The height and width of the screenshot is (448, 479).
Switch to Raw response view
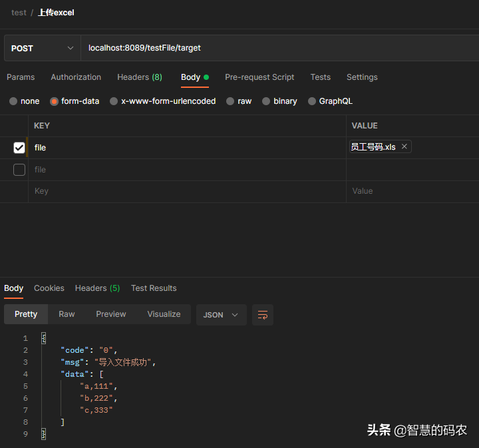[x=67, y=314]
